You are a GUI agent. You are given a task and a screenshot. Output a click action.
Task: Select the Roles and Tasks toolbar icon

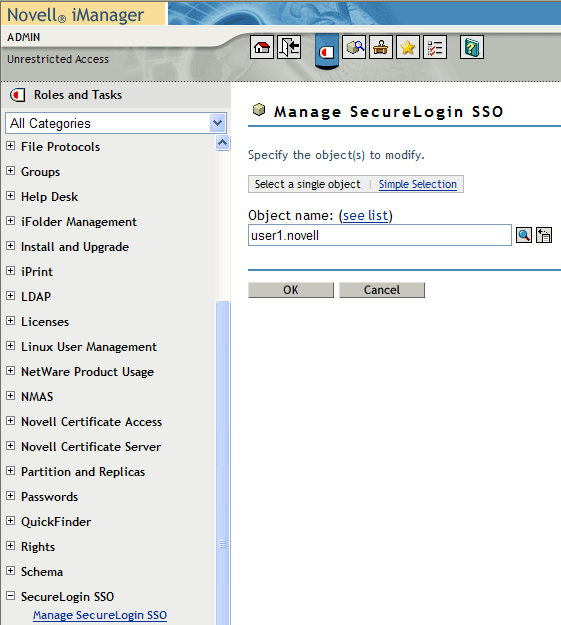(x=327, y=51)
